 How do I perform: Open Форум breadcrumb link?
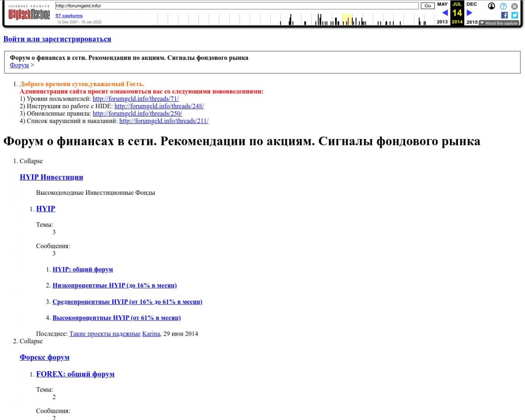coord(19,65)
